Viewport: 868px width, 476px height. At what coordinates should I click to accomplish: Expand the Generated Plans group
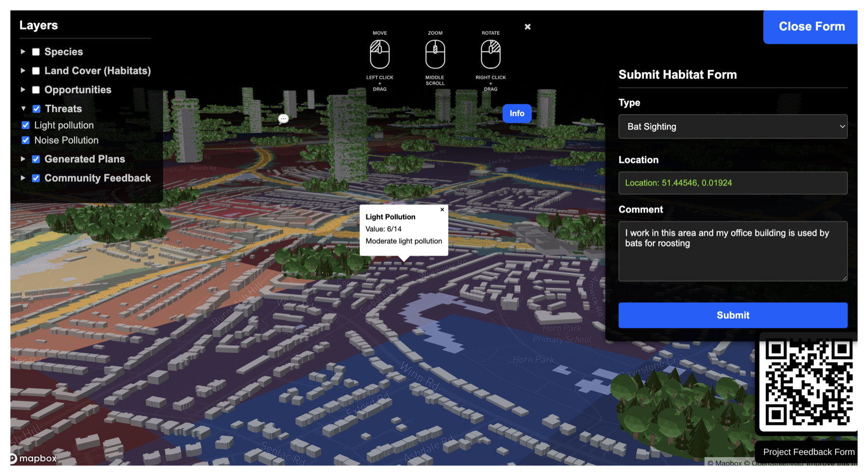point(23,159)
